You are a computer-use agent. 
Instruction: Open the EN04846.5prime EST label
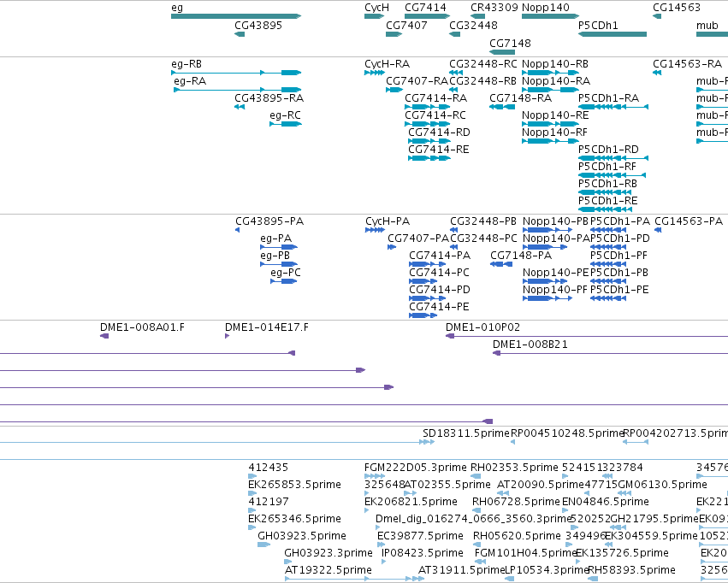coord(605,502)
